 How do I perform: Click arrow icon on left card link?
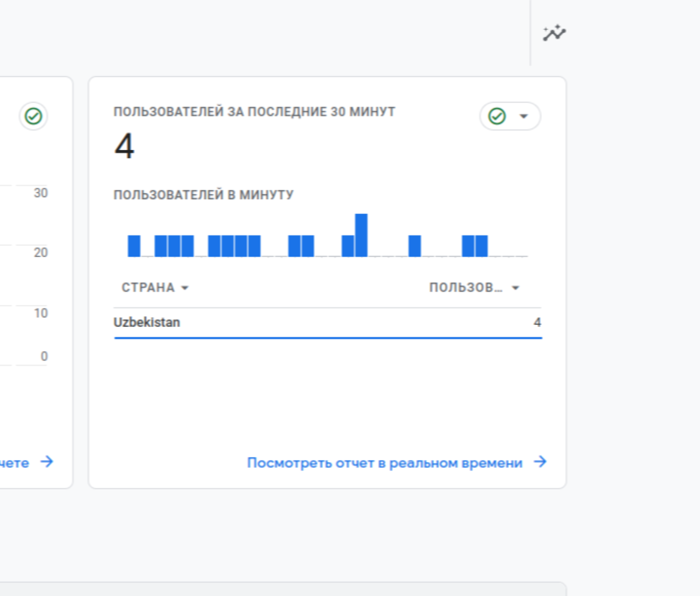click(x=47, y=462)
